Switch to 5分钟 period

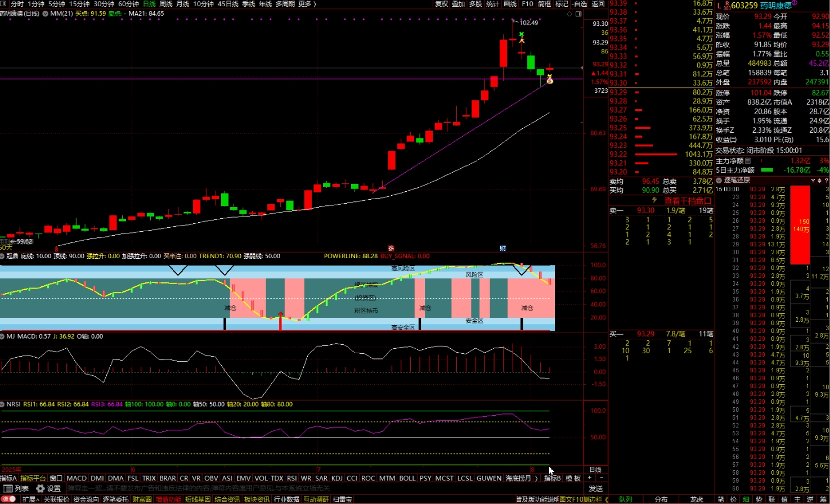(x=57, y=4)
